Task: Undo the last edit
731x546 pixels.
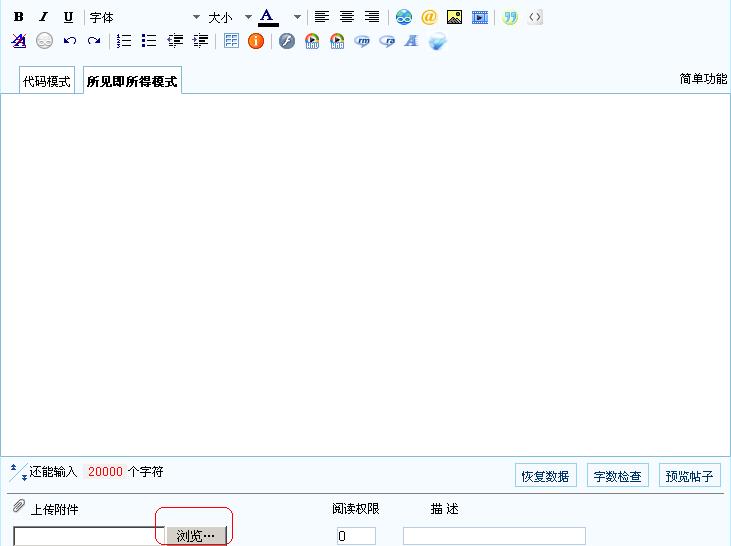Action: click(70, 41)
